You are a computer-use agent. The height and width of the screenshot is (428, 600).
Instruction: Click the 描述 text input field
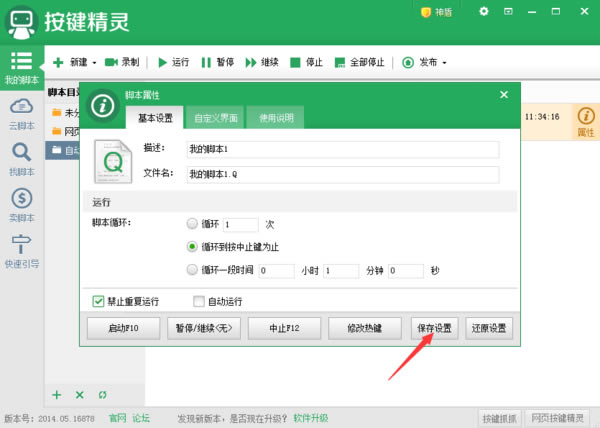(x=341, y=149)
